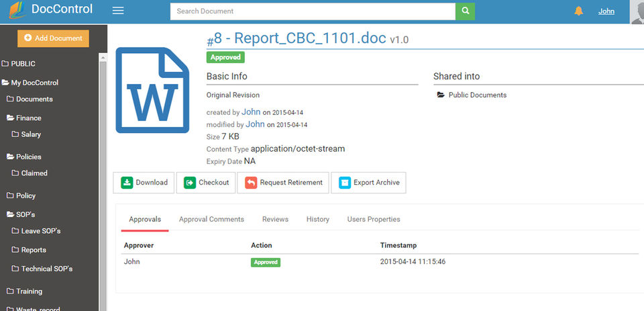Click the My DocControl open-folder icon
The image size is (644, 311).
pos(5,83)
